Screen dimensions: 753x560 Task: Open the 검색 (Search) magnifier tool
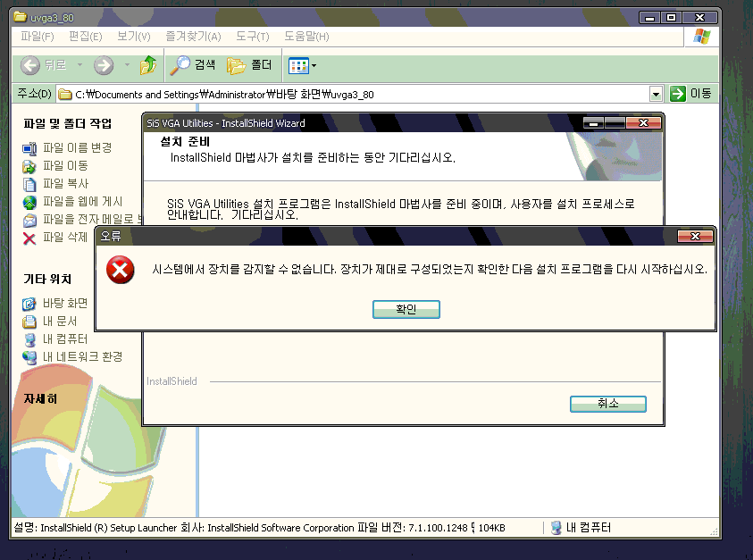pos(193,65)
